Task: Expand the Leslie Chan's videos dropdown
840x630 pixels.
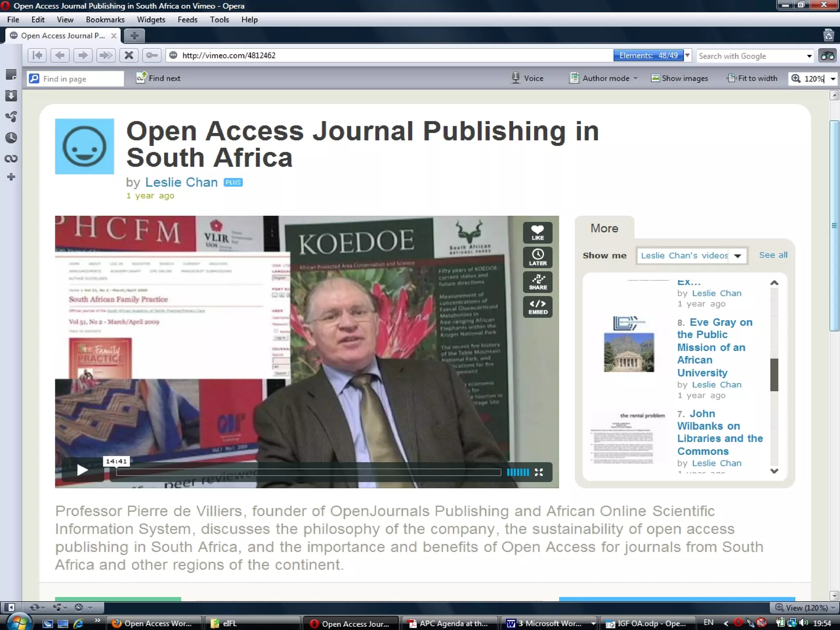Action: pos(737,256)
